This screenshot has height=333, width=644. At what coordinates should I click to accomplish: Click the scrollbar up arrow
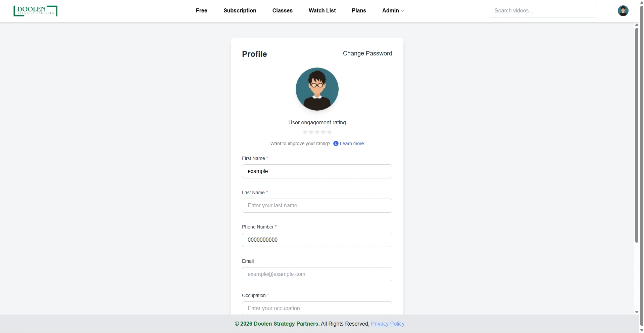[x=637, y=25]
